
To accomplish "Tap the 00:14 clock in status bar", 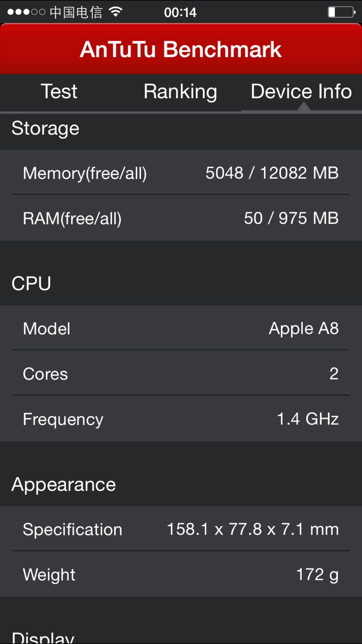I will click(180, 12).
